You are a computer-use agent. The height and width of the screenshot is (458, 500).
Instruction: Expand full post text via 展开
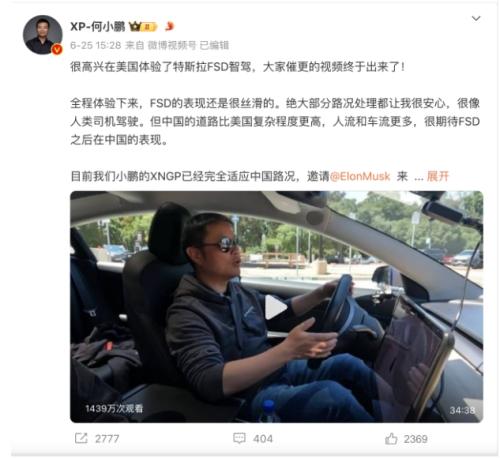point(438,176)
